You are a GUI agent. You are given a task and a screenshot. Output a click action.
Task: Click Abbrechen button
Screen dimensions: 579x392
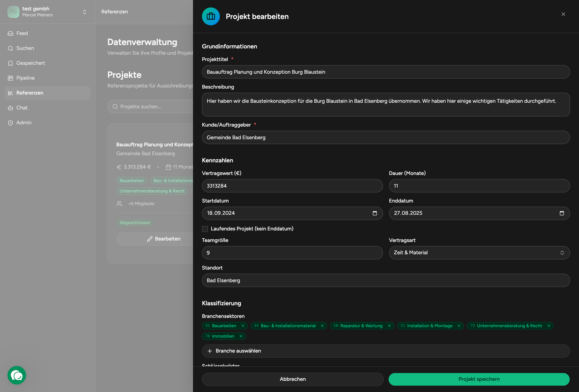coord(292,379)
